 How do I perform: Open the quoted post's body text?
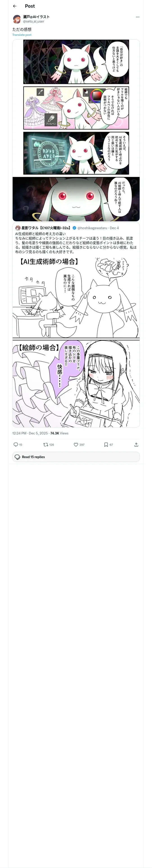click(76, 243)
